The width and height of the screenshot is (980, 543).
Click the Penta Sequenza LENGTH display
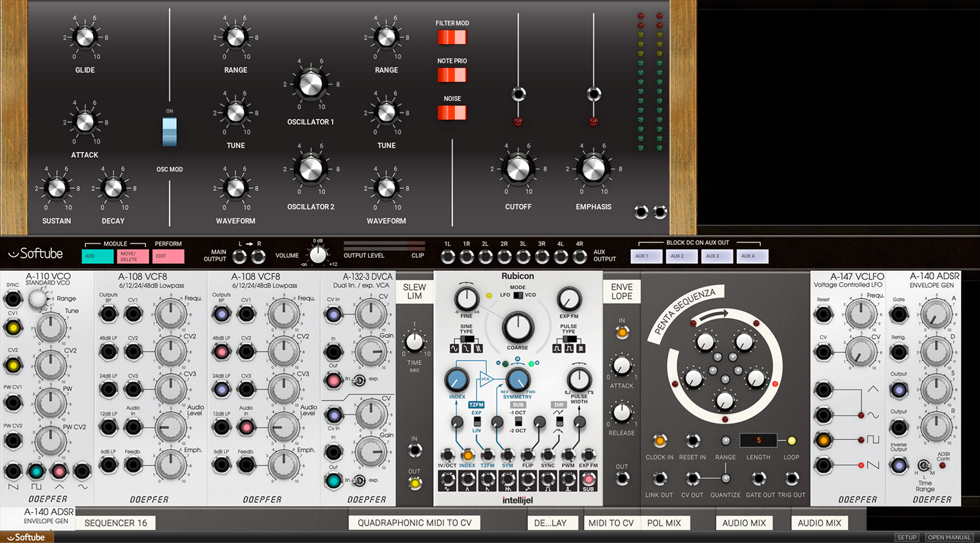coord(759,441)
